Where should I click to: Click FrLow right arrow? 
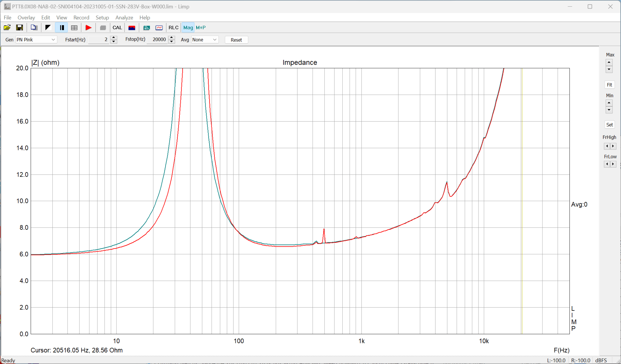pos(613,164)
